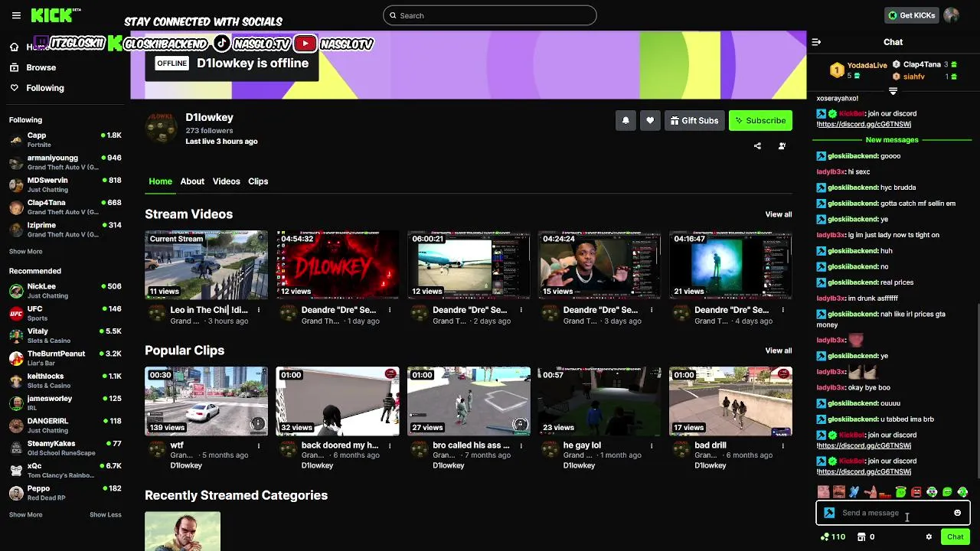
Task: View all Popular Clips
Action: [779, 350]
